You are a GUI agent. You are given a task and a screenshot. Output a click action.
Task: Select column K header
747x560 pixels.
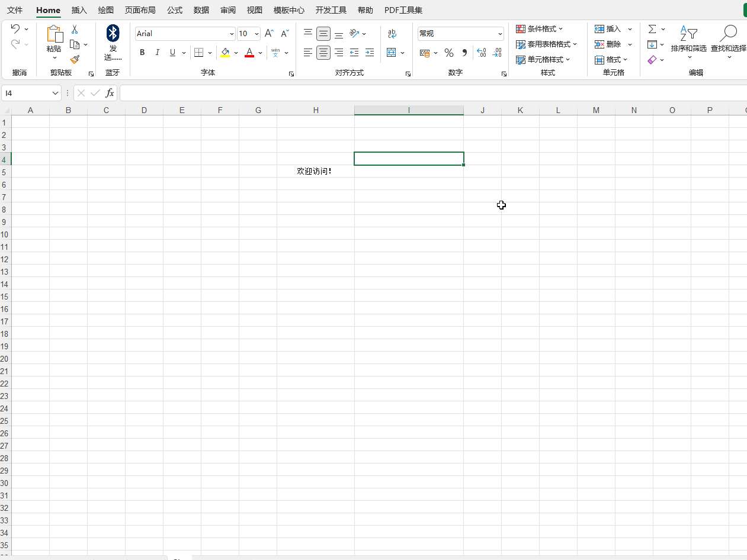[520, 110]
